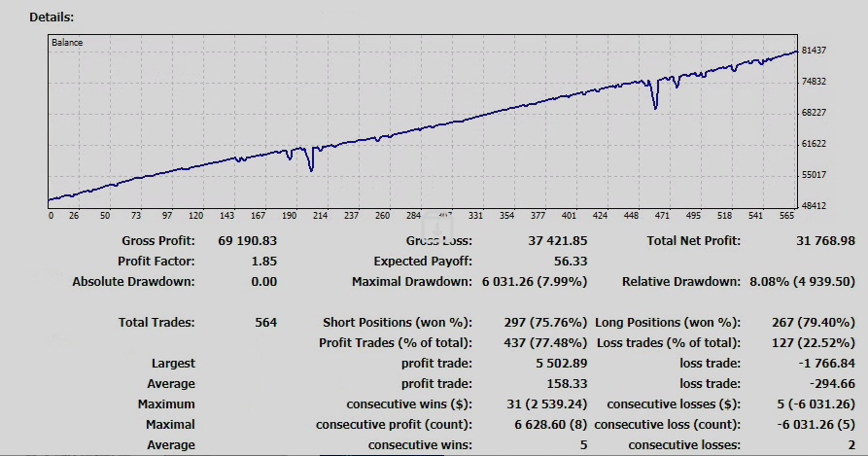The width and height of the screenshot is (868, 456).
Task: Click average consecutive losses value 2
Action: 851,445
